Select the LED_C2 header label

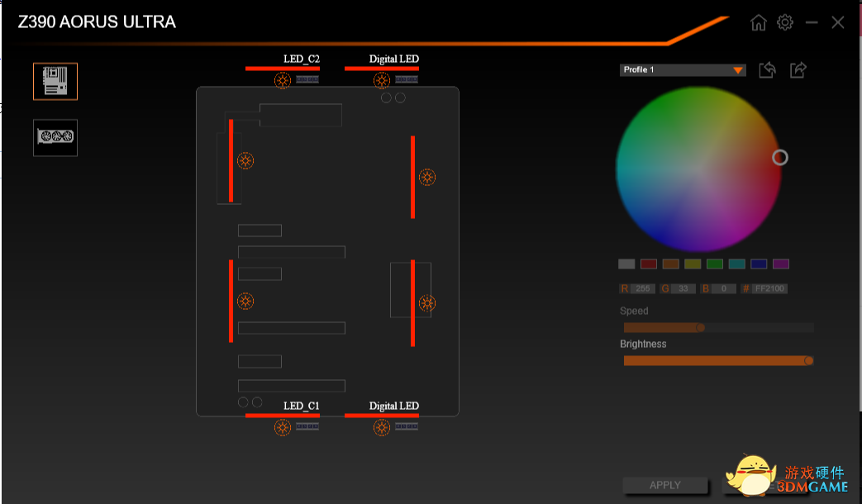302,59
